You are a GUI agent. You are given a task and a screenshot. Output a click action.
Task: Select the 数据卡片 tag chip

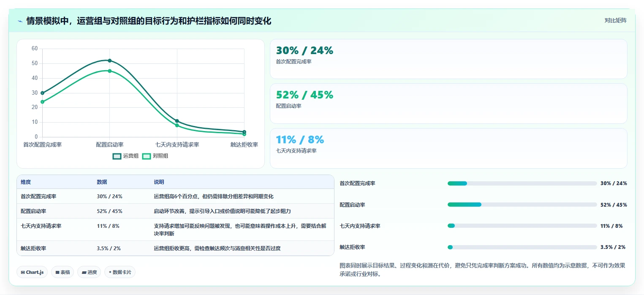[120, 272]
